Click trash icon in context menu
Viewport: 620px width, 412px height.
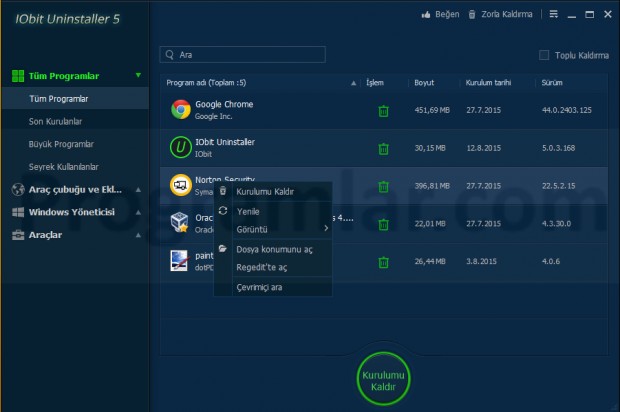tap(223, 191)
